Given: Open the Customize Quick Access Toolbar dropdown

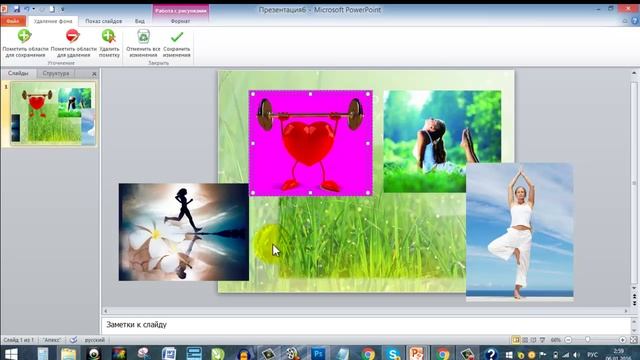Looking at the screenshot, I should coord(62,9).
